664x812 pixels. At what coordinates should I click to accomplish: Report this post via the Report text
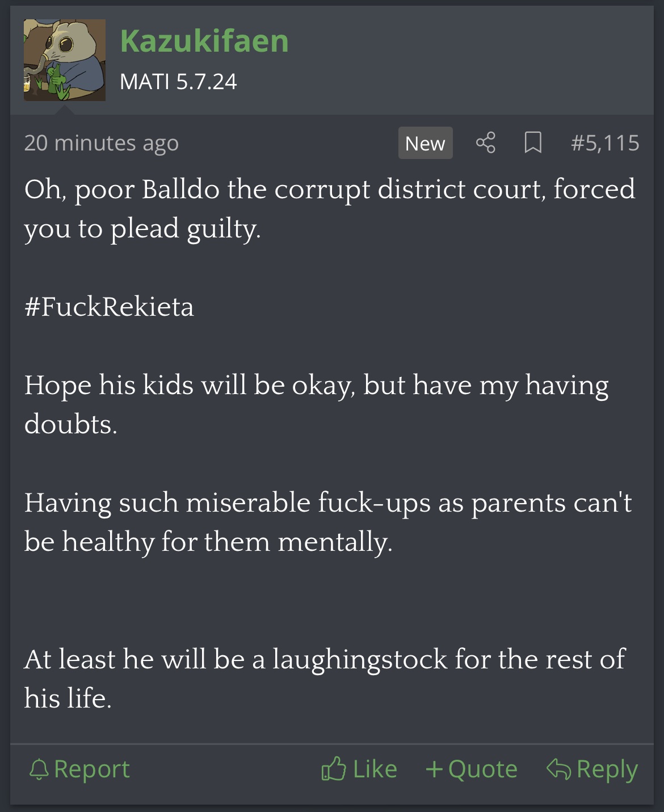[92, 769]
